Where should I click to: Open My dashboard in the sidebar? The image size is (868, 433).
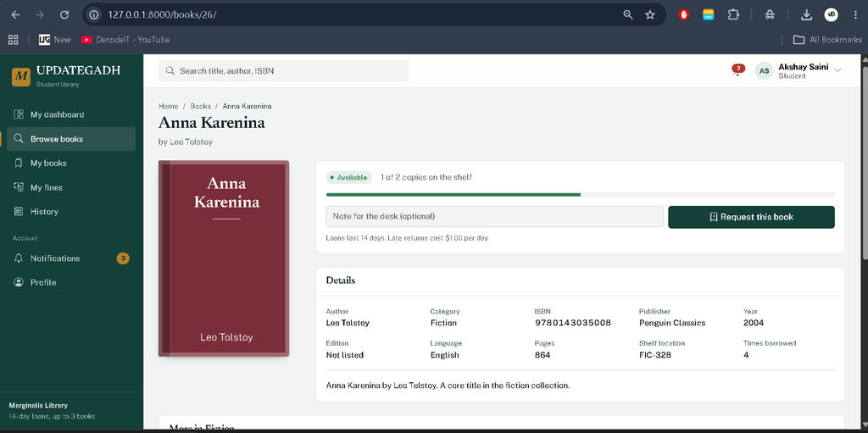(71, 114)
